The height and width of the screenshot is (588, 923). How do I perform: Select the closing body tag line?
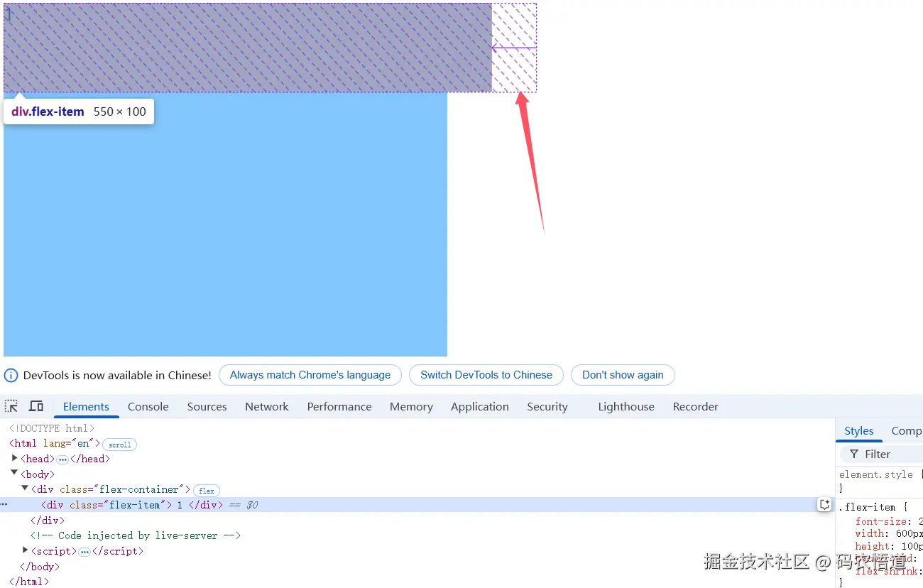(40, 567)
